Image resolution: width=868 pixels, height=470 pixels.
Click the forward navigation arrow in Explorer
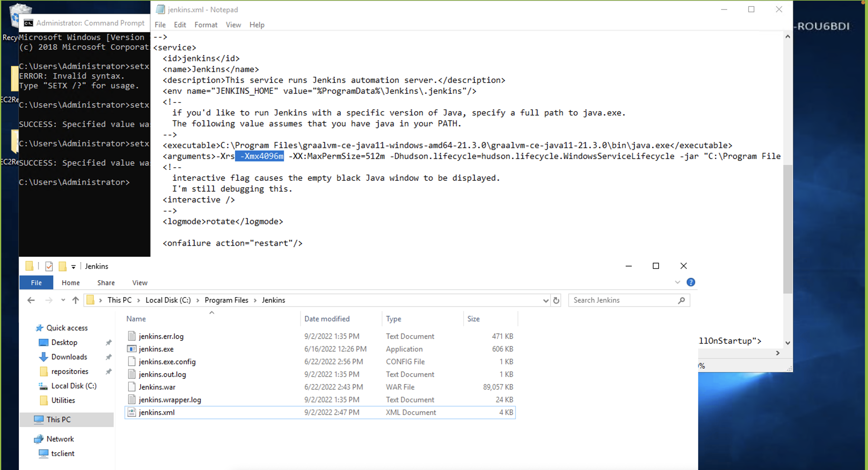(x=49, y=300)
